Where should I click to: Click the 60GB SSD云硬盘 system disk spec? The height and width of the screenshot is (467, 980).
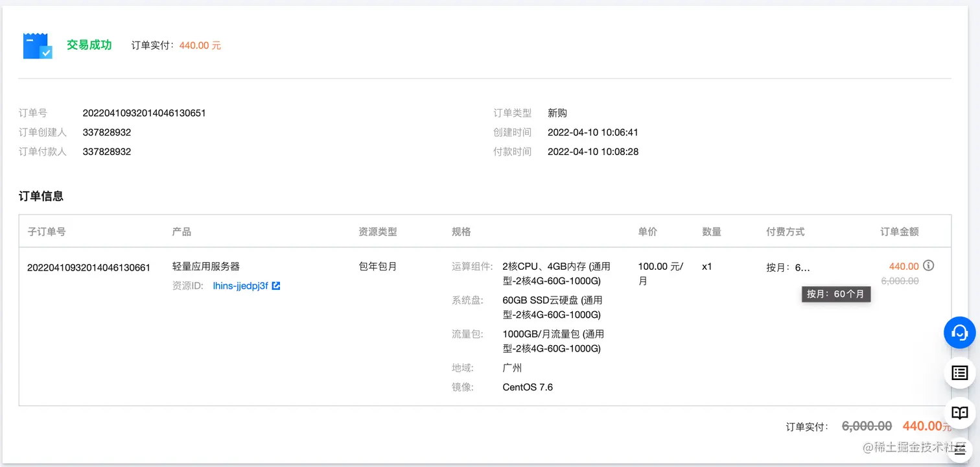pyautogui.click(x=553, y=307)
